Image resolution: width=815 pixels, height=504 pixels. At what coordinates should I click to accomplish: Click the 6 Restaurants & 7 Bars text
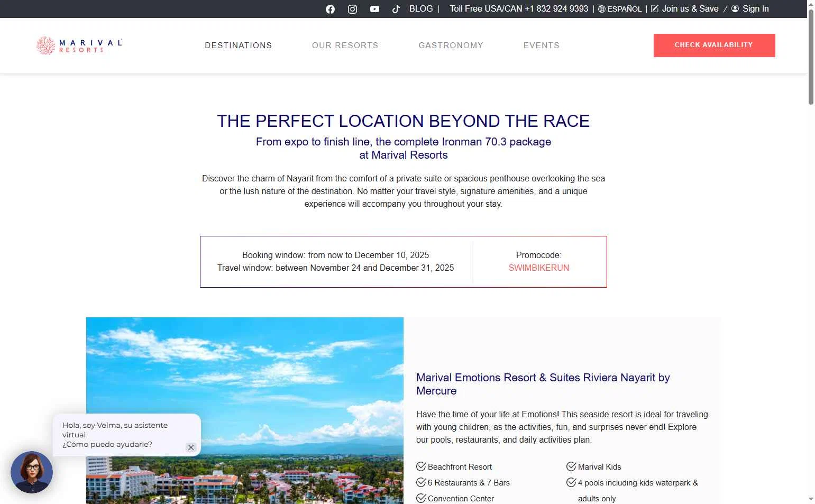point(469,483)
